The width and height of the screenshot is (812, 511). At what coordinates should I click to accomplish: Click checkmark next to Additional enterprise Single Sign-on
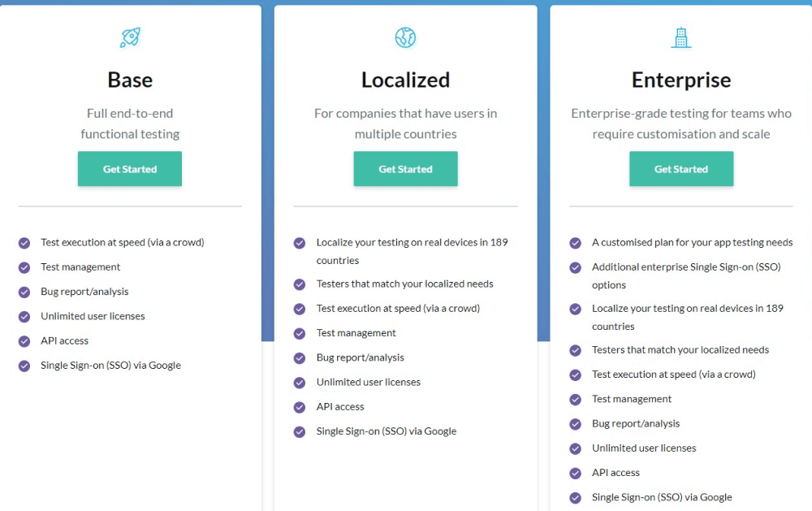tap(576, 267)
